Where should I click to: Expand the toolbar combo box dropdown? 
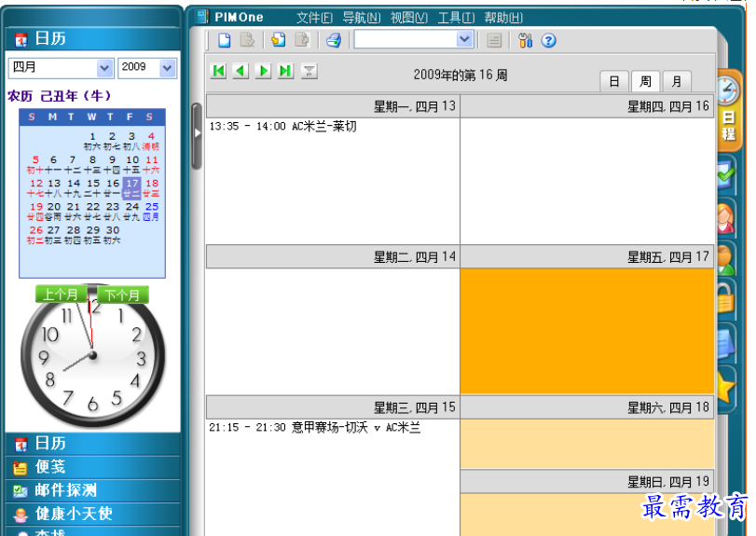click(x=464, y=39)
